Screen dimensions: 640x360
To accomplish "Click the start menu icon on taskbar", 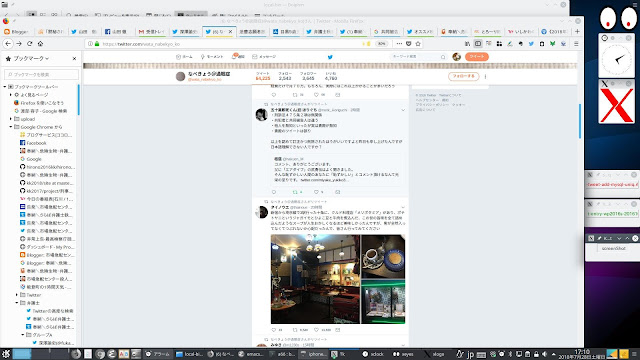I will 6,353.
